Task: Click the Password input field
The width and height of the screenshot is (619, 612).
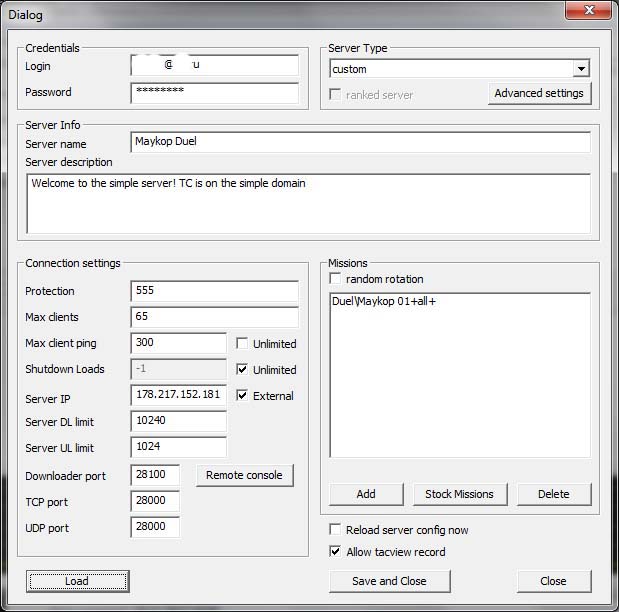Action: [214, 93]
